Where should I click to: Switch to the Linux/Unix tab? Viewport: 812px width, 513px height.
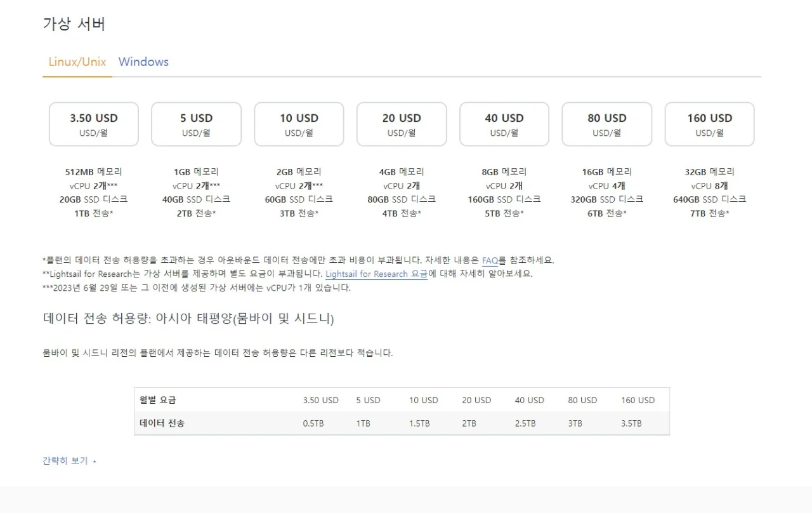[x=77, y=62]
